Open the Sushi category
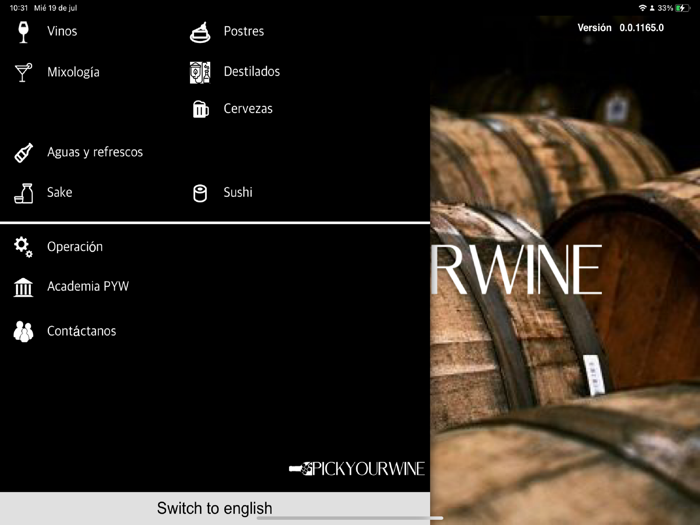The image size is (700, 525). pyautogui.click(x=238, y=192)
